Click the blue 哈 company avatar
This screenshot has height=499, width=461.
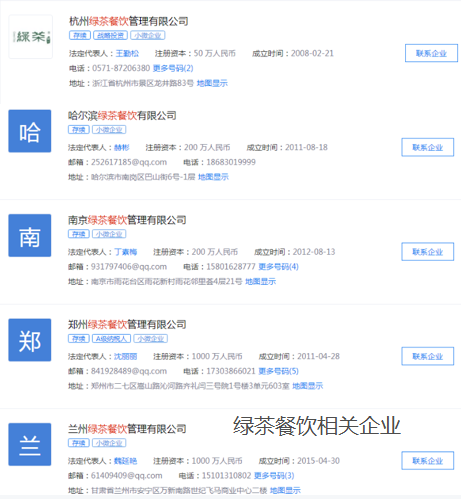[30, 131]
